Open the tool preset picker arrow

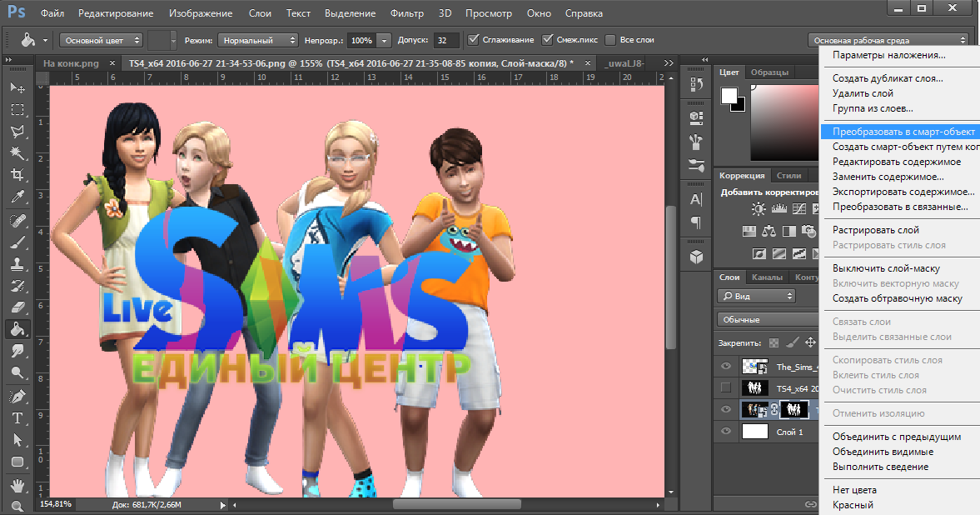tap(45, 41)
